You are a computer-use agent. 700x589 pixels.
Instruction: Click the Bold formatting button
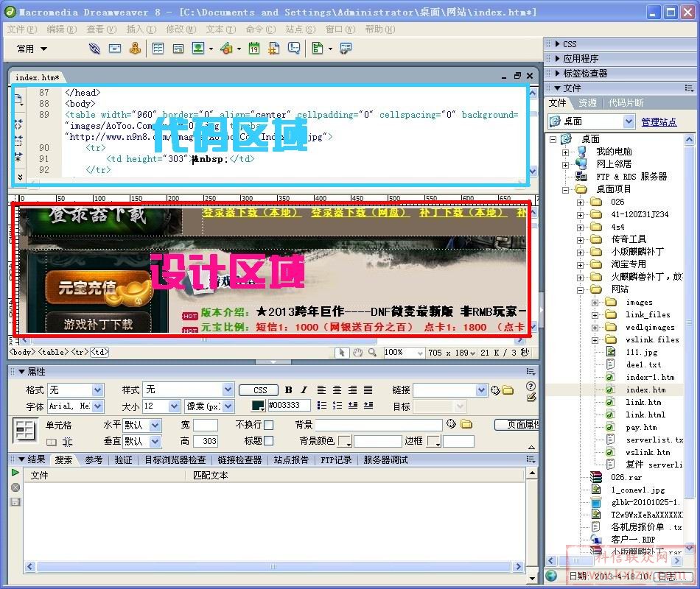click(288, 390)
